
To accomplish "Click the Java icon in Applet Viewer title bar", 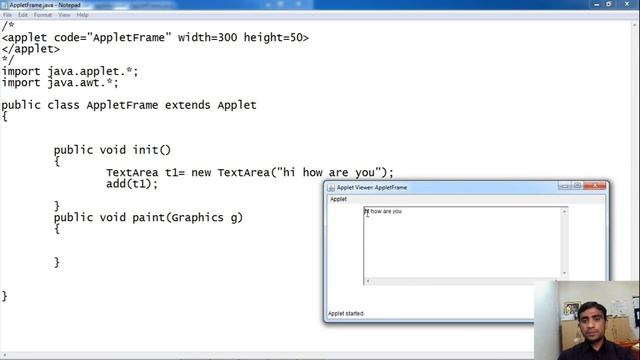I will click(x=331, y=187).
